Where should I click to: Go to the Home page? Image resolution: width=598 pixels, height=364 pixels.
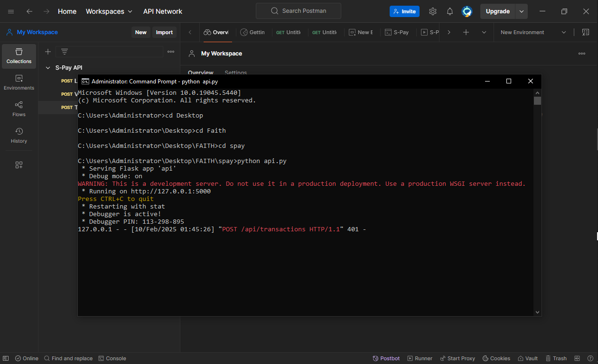[x=67, y=11]
